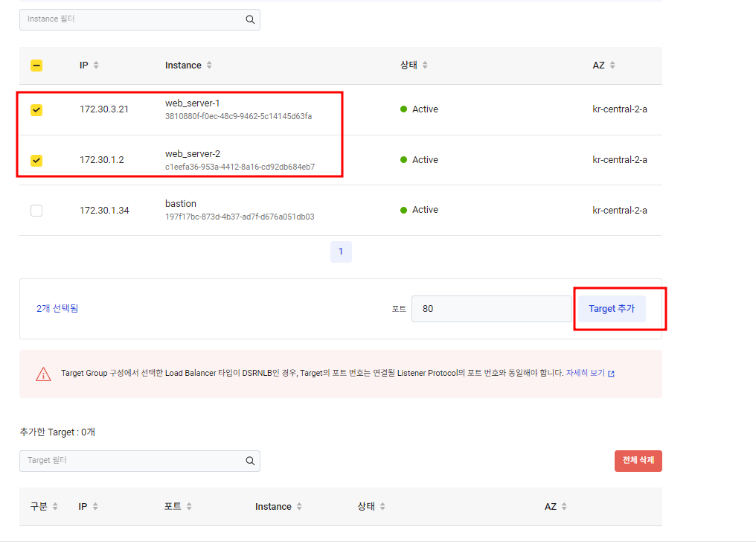
Task: Sort lower table by AZ column arrows
Action: pos(564,506)
